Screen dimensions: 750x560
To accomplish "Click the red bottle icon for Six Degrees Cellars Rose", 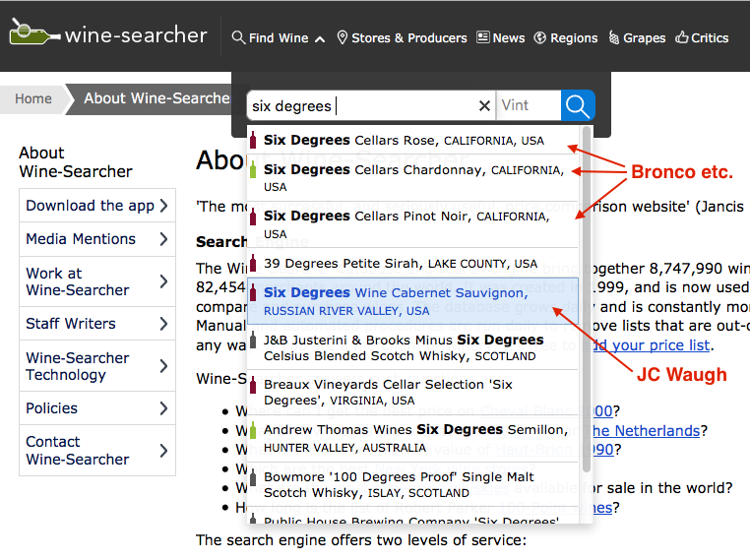I will [253, 140].
